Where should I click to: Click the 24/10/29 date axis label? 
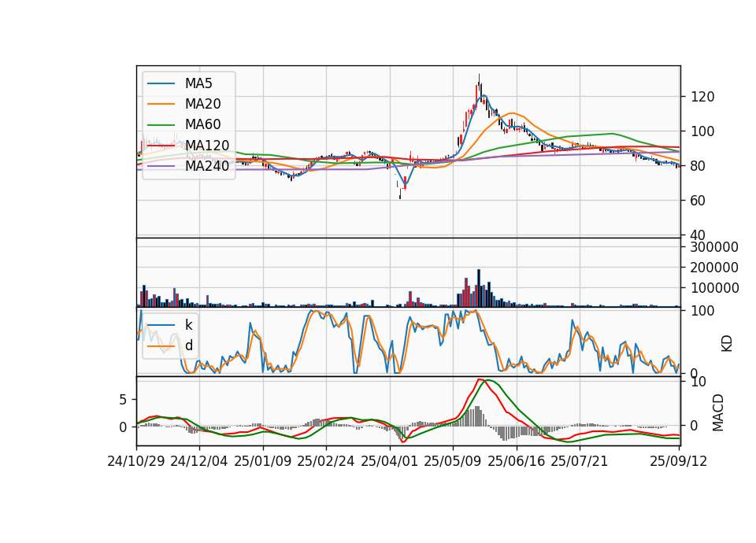(x=136, y=461)
